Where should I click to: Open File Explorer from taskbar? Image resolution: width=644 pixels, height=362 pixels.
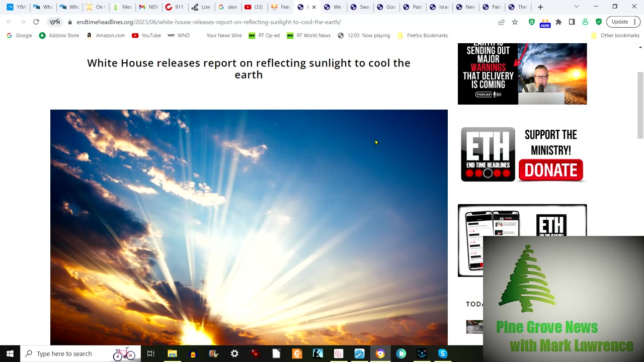(172, 353)
